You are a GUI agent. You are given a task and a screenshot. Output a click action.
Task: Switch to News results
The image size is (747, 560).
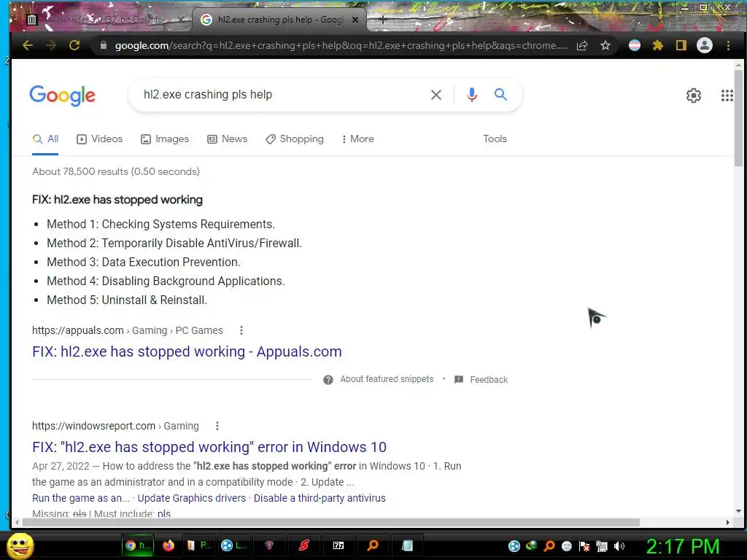(228, 139)
